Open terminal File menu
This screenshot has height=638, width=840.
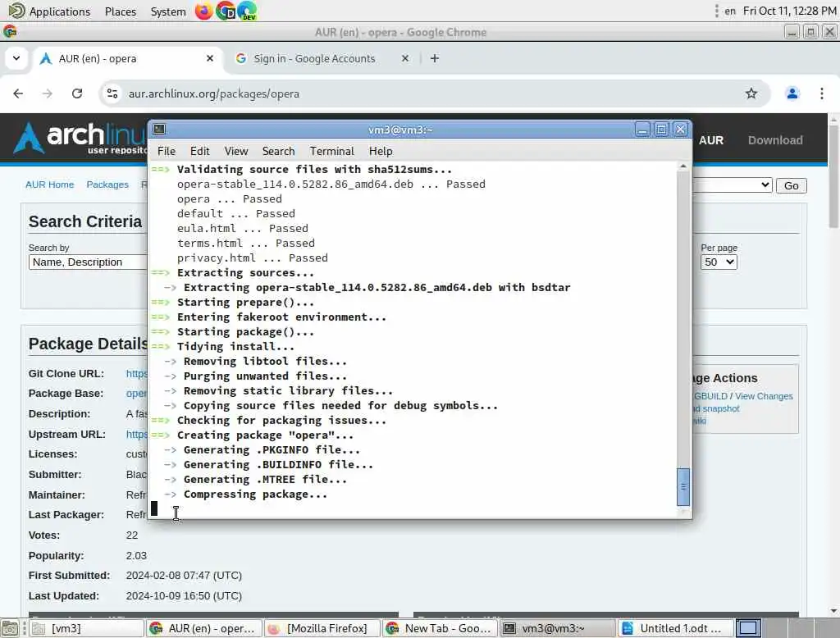click(166, 151)
